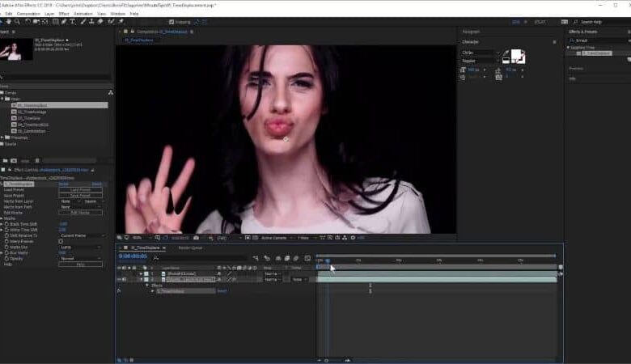Open the Matte from Layer None dropdown

pos(70,201)
